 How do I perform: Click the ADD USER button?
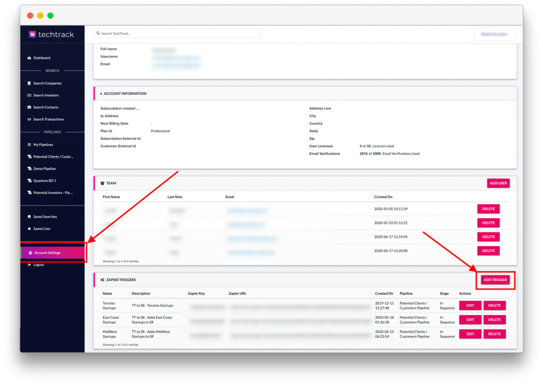[x=498, y=183]
